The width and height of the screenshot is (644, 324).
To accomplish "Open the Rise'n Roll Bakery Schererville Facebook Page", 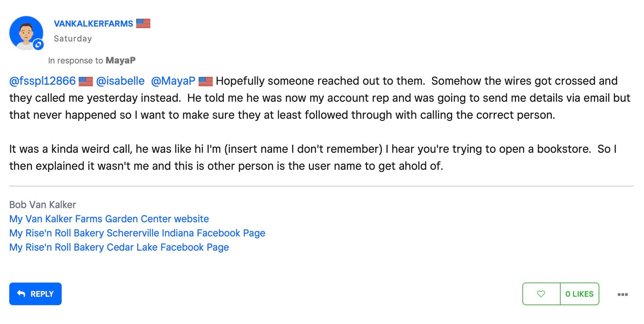I will click(x=137, y=233).
